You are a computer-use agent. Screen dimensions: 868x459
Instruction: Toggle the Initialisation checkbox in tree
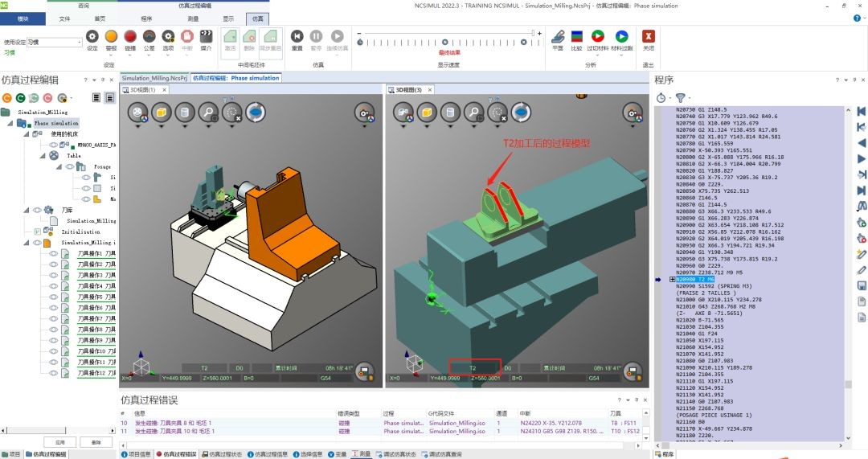pyautogui.click(x=37, y=232)
